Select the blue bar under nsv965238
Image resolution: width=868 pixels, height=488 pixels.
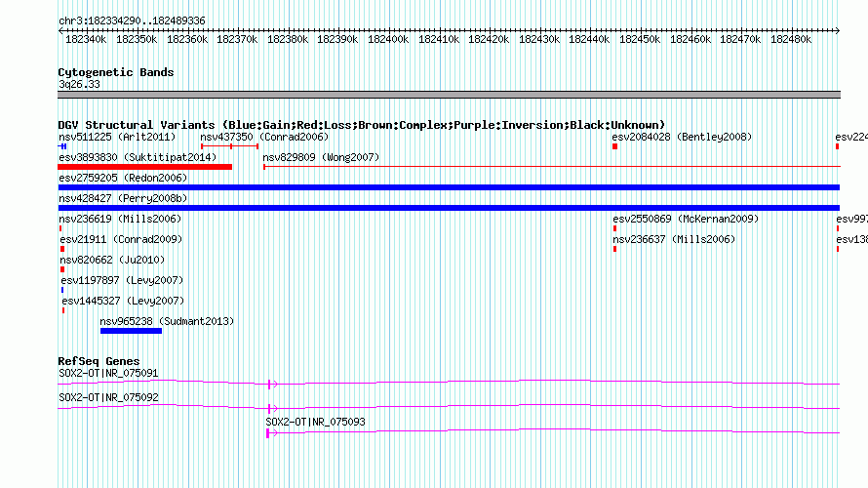[x=132, y=331]
